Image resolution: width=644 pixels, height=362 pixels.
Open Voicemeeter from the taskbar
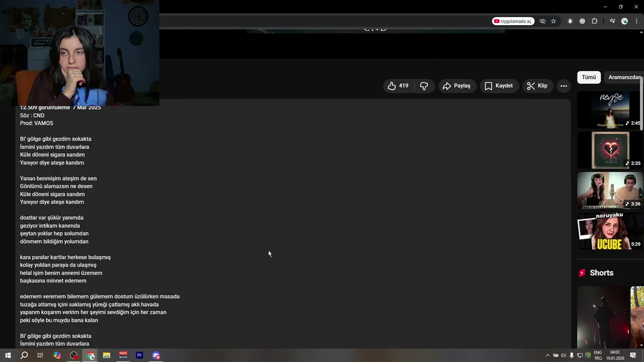pyautogui.click(x=123, y=355)
